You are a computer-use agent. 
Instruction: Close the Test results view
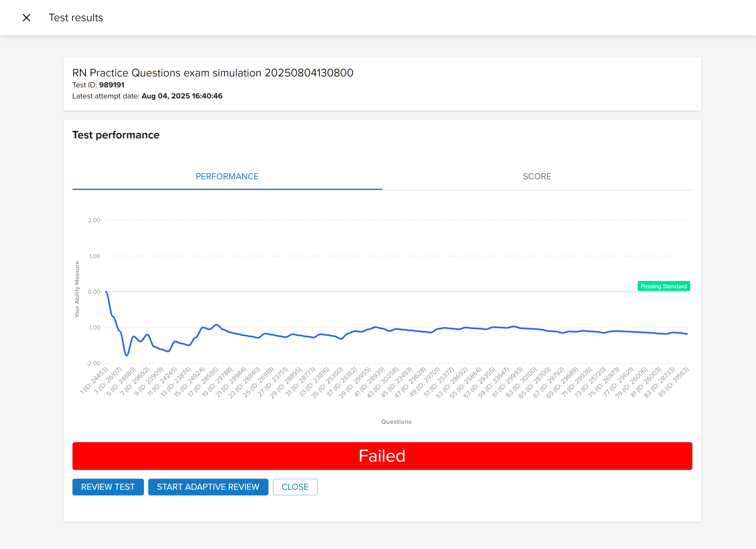tap(26, 18)
